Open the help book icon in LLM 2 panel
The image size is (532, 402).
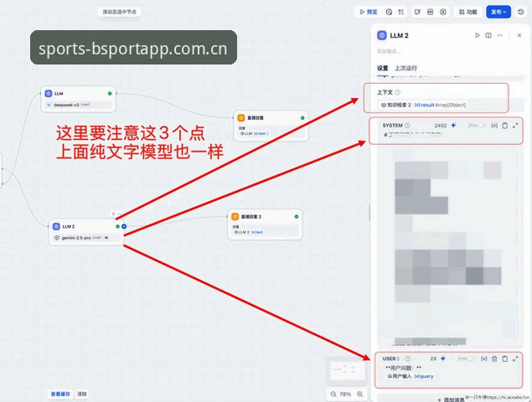[488, 35]
